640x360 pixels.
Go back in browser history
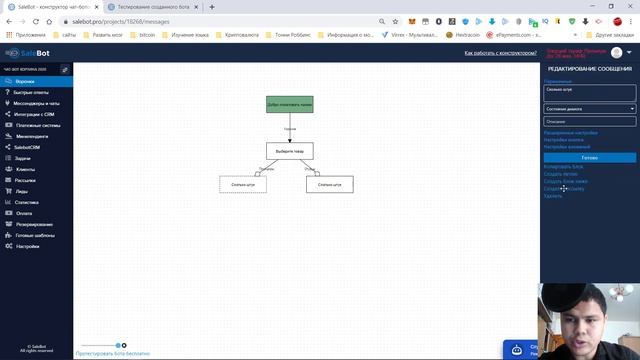coord(9,22)
